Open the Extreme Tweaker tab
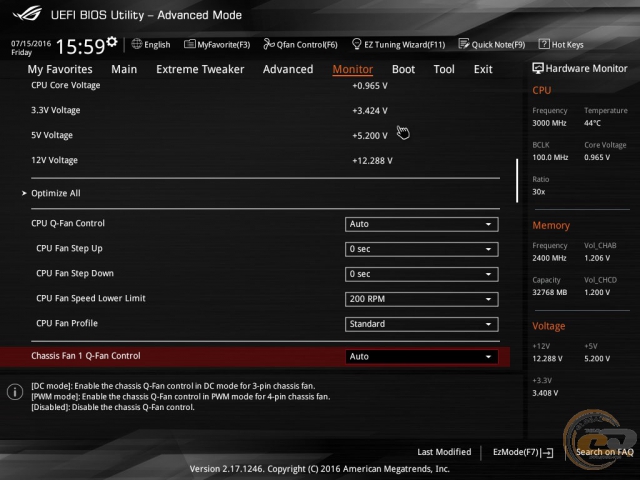640x480 pixels. tap(200, 69)
